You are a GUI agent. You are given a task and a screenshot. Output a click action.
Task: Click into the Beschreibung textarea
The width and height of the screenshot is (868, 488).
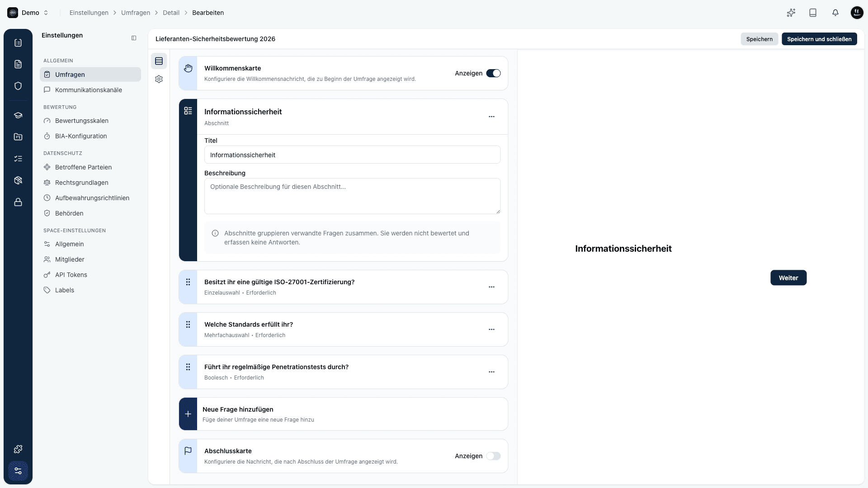click(352, 196)
